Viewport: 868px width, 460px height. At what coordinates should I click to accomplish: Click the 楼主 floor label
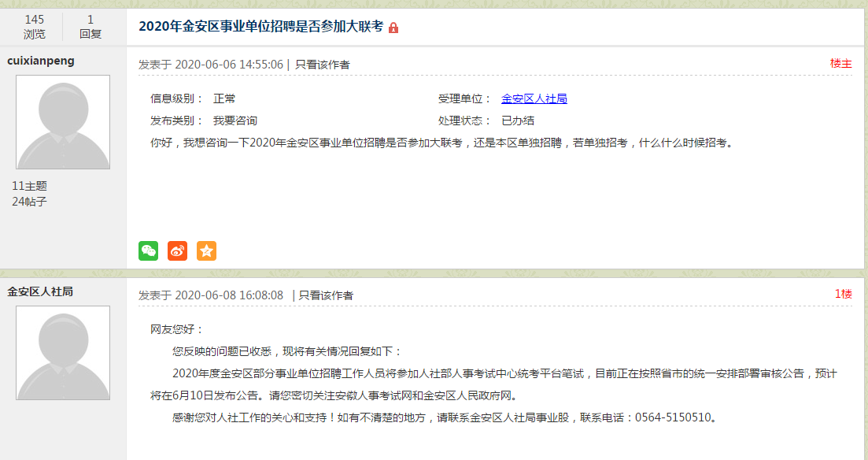(841, 63)
